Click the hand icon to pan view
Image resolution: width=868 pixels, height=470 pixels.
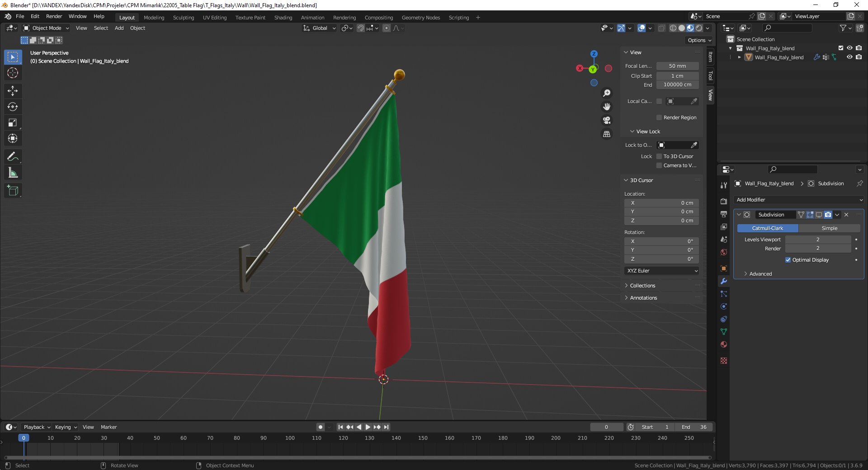(607, 107)
